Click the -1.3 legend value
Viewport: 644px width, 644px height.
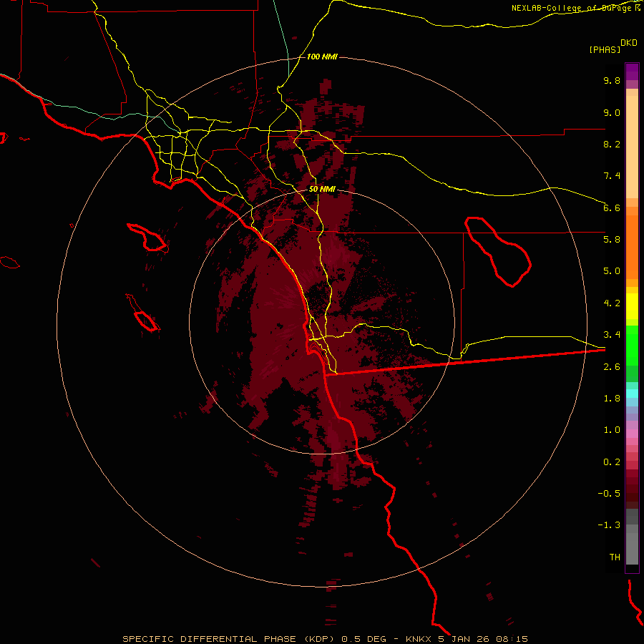(609, 525)
